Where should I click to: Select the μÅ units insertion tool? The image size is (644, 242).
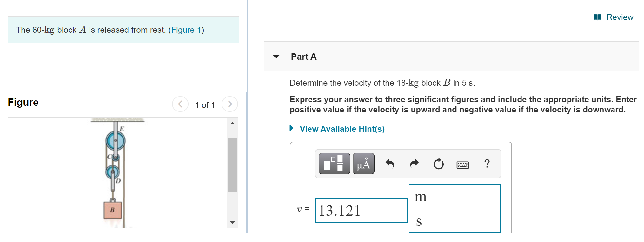tap(363, 164)
